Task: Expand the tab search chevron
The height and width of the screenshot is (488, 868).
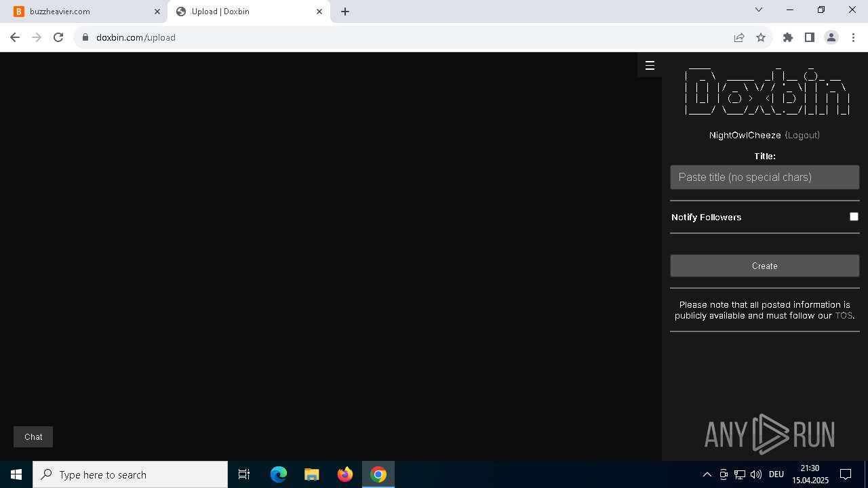Action: 759,9
